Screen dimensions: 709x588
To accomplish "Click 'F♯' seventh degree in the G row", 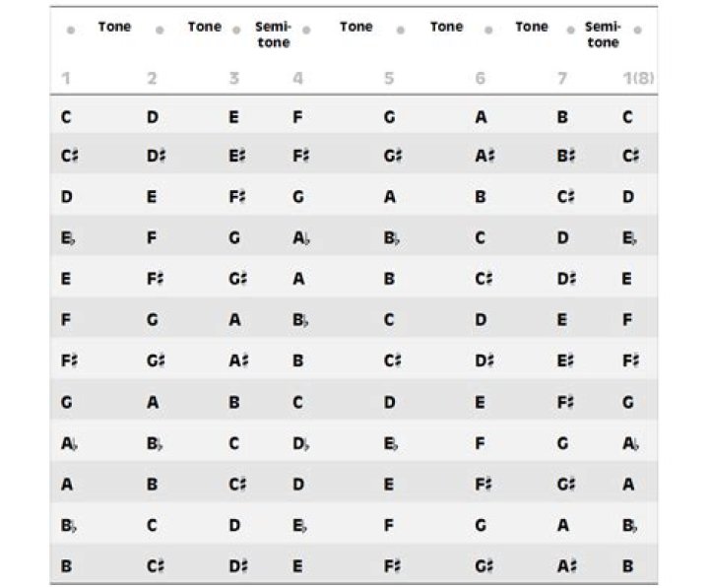I will (565, 402).
